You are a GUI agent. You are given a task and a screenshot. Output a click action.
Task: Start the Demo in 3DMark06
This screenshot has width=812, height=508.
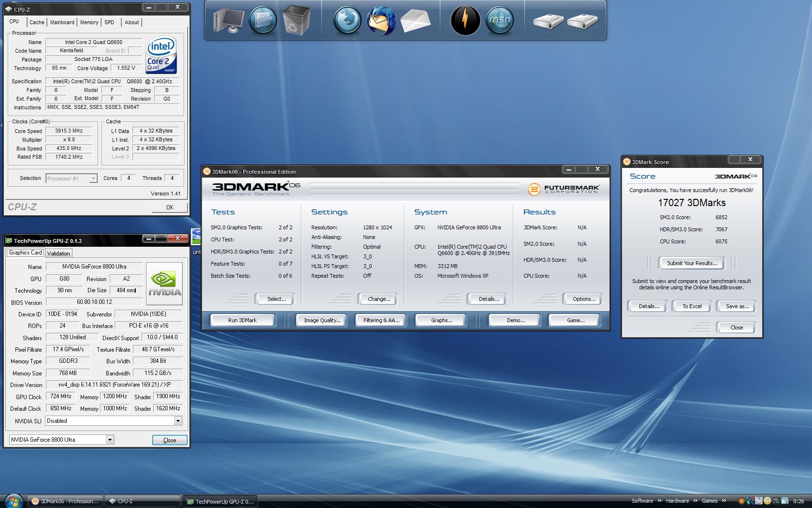[x=516, y=320]
